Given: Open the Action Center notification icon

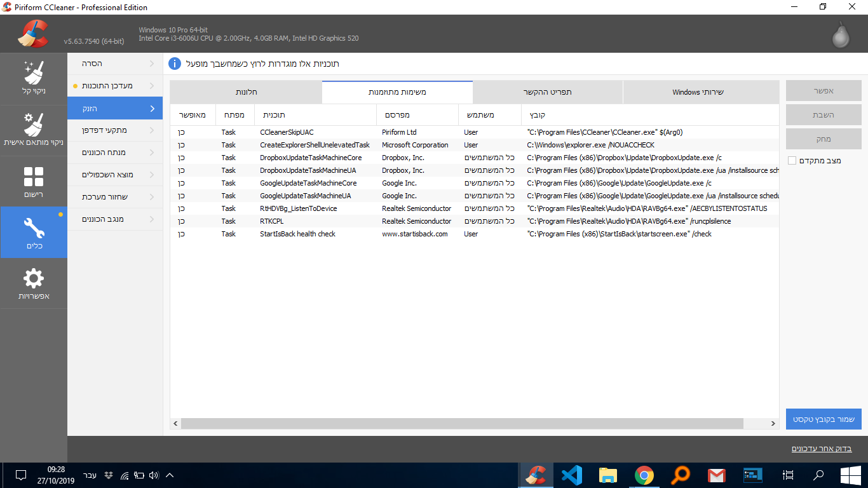Looking at the screenshot, I should click(20, 475).
